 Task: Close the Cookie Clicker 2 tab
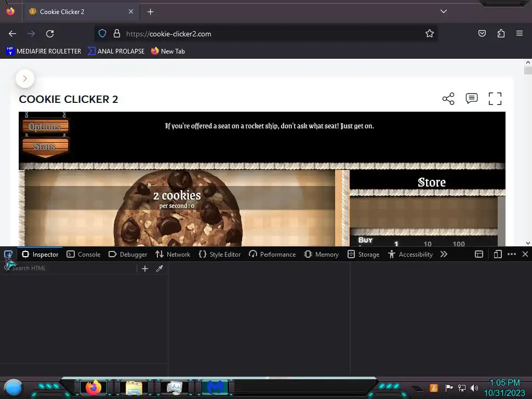point(130,11)
